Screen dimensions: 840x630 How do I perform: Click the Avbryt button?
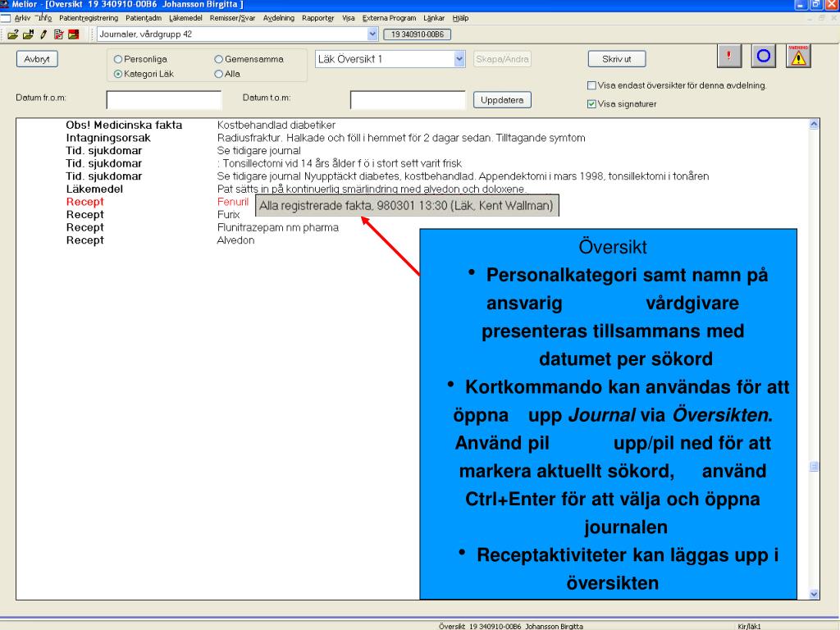pyautogui.click(x=37, y=59)
